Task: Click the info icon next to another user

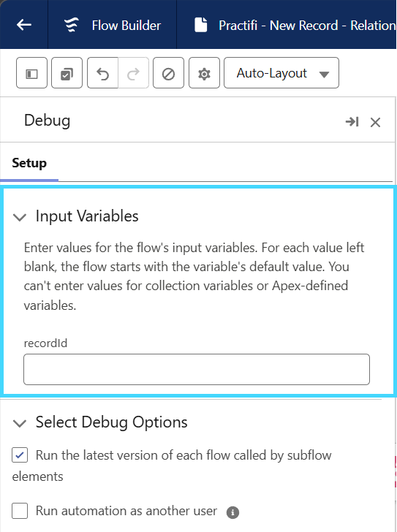Action: pyautogui.click(x=232, y=512)
